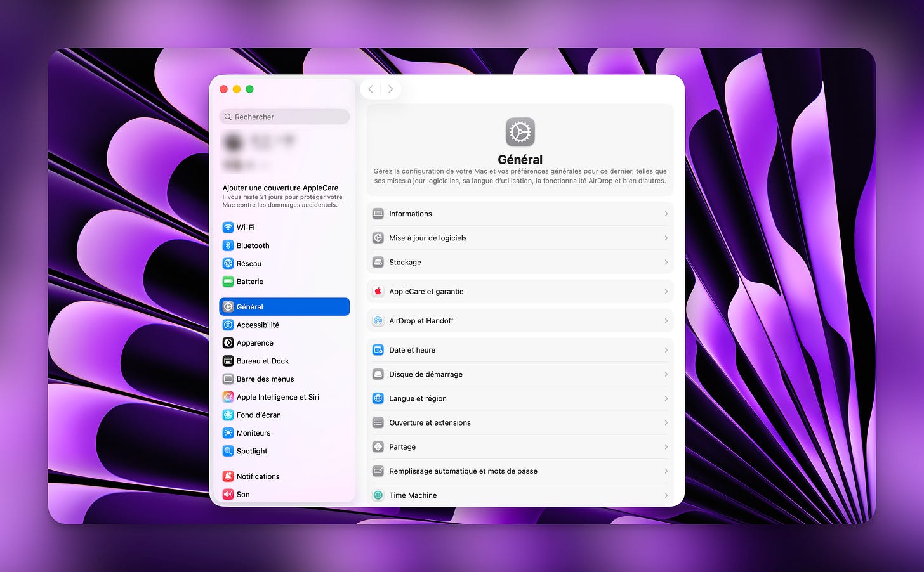
Task: Click the Fond d'écran icon
Action: (228, 415)
